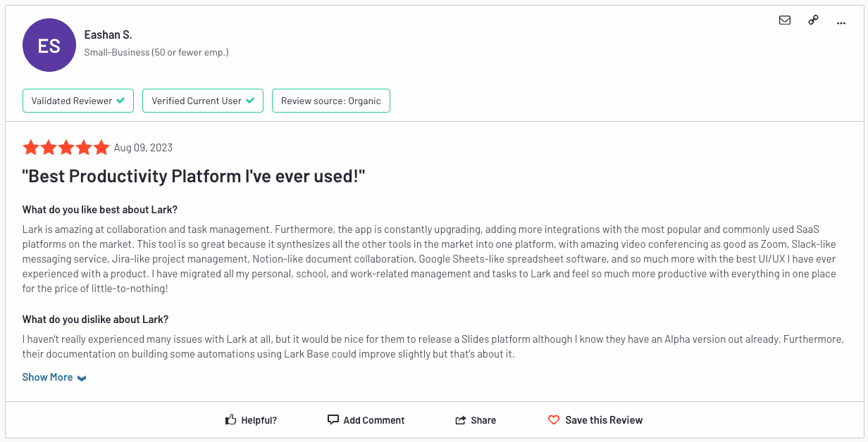Viewport: 868px width, 442px height.
Task: Enable Save this Review heart toggle
Action: (x=595, y=419)
